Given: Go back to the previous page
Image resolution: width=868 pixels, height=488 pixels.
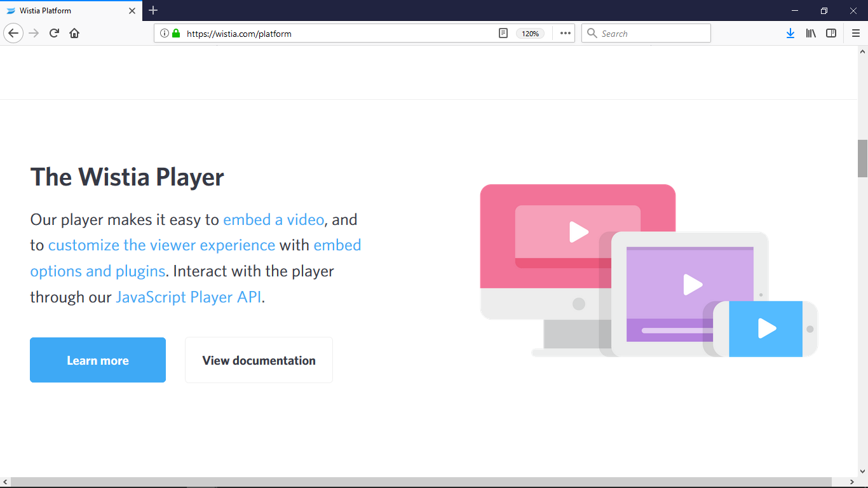Looking at the screenshot, I should (13, 33).
